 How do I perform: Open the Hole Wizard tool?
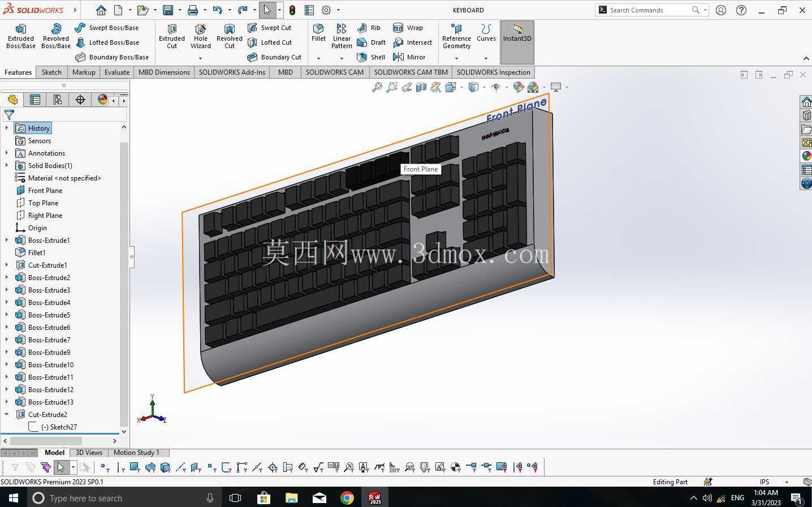point(201,36)
